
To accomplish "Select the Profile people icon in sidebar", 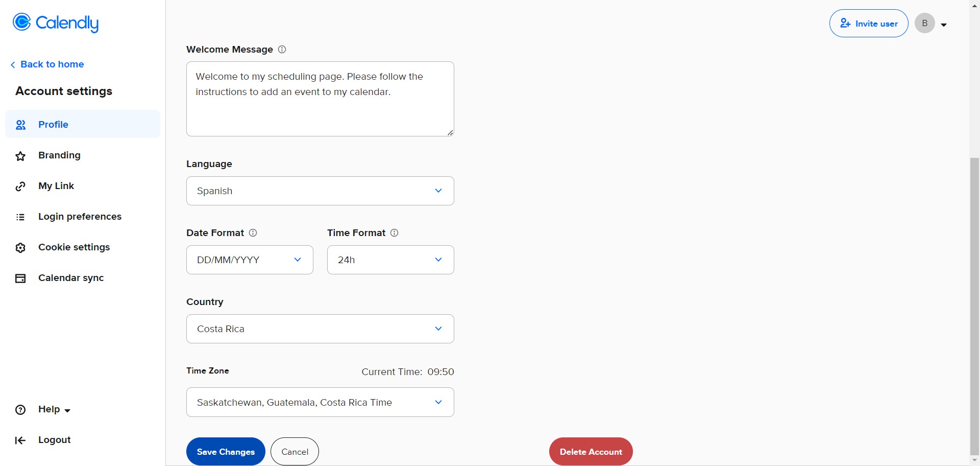I will [x=20, y=124].
